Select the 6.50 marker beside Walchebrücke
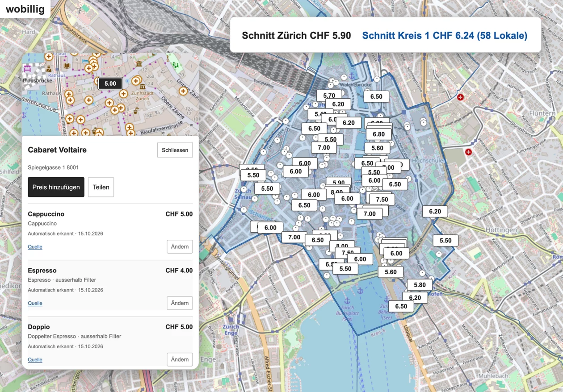Screen dimensions: 563x392 point(376,96)
